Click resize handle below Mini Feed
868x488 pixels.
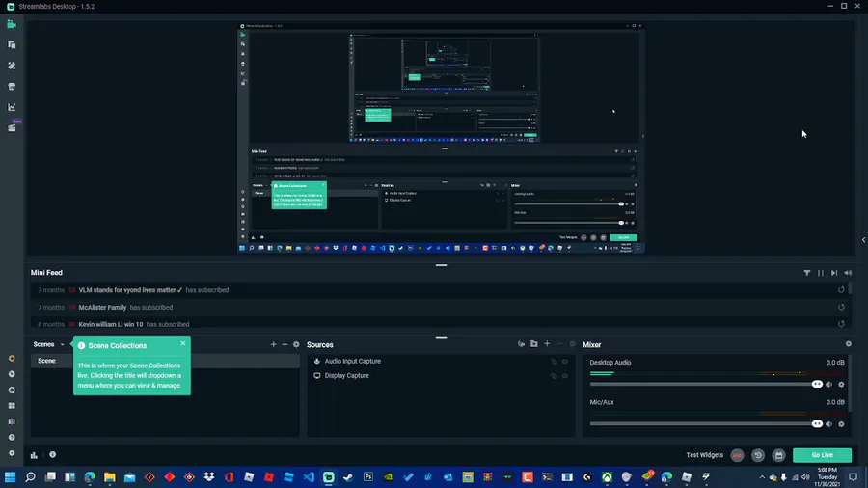[x=441, y=337]
